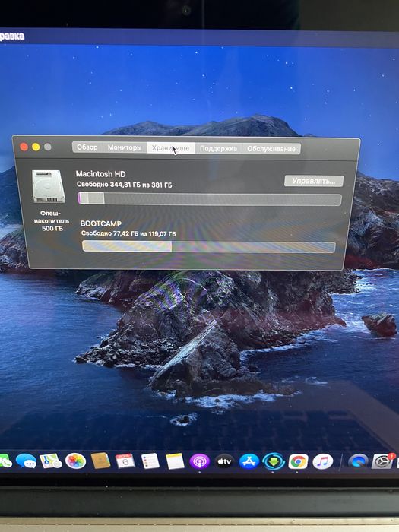Image resolution: width=399 pixels, height=532 pixels.
Task: Open QuickTime Player from the dock
Action: 358,462
